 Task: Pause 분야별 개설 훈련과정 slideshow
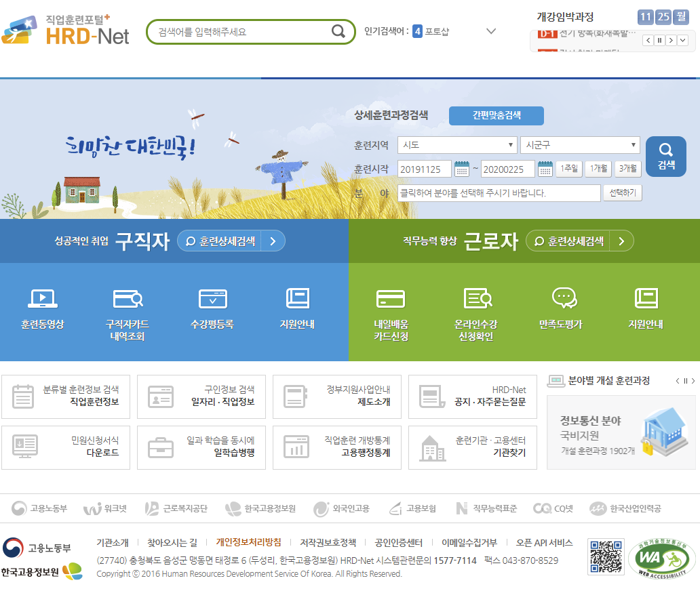685,381
